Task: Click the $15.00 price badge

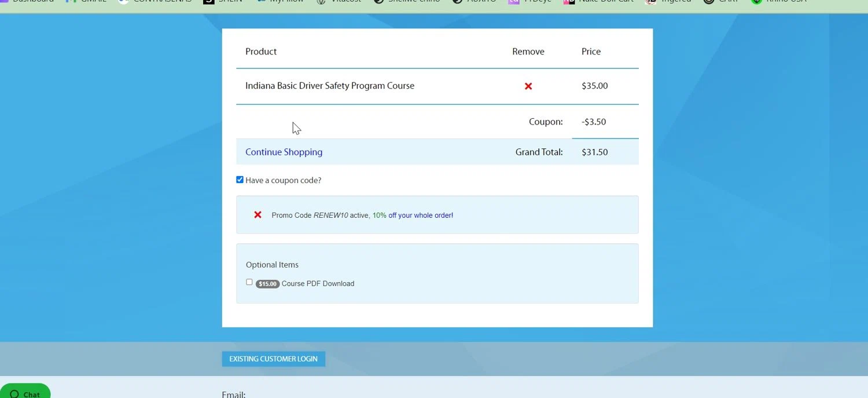Action: point(267,284)
